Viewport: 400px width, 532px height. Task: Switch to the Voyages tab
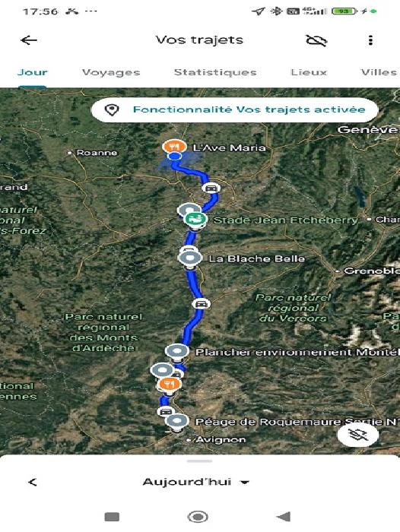[x=111, y=72]
